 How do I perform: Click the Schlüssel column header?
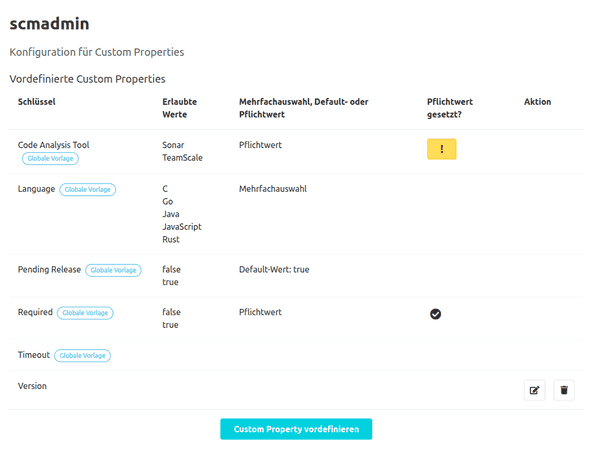36,102
